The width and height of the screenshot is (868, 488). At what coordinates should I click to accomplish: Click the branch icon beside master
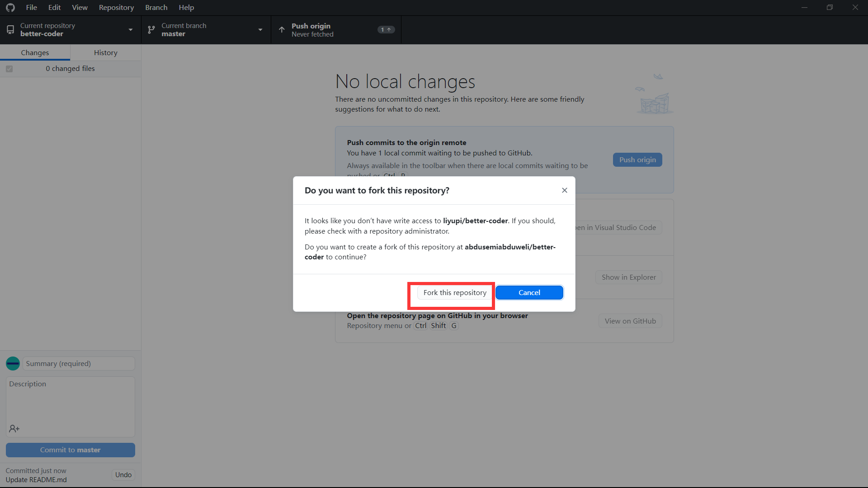click(151, 30)
